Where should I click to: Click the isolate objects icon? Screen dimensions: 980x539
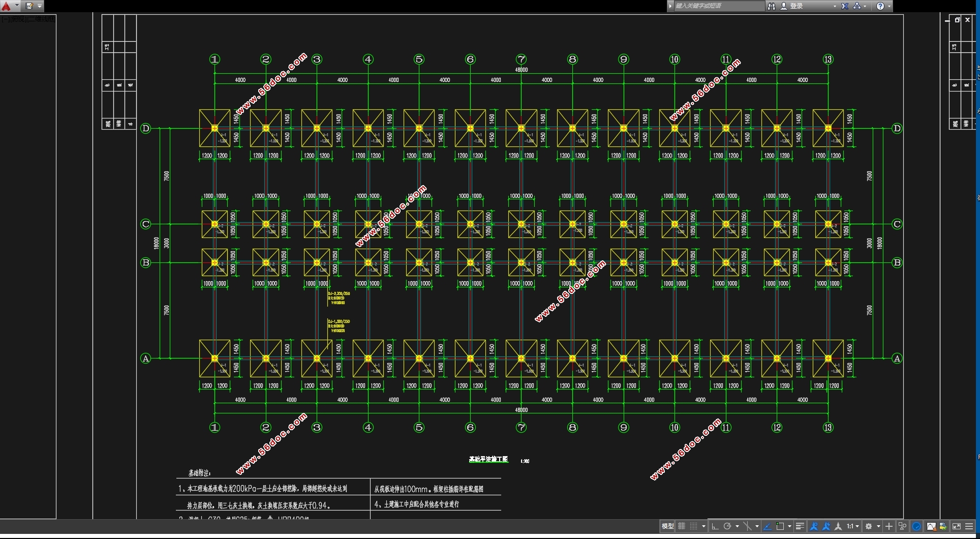(902, 526)
